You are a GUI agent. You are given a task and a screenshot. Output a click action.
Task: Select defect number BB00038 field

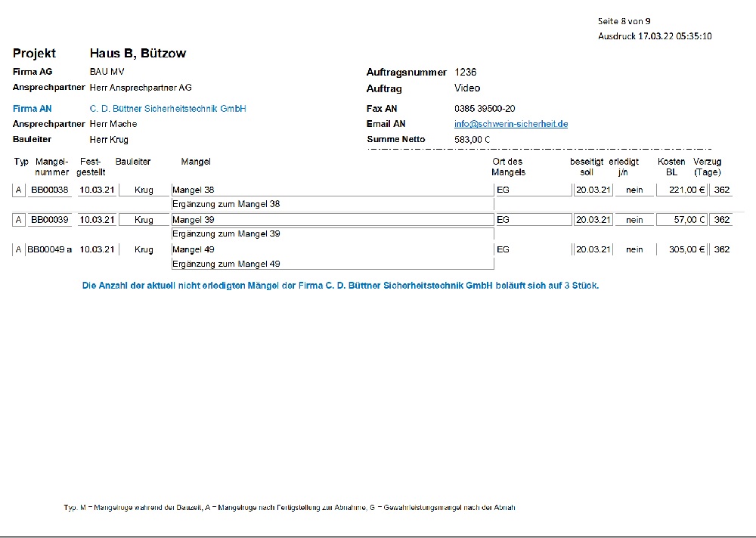pos(49,190)
